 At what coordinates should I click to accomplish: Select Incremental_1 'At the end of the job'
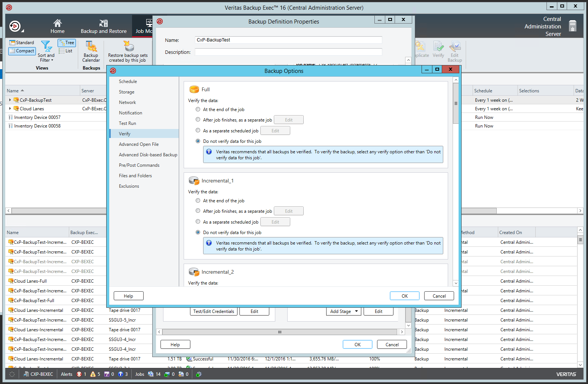198,201
